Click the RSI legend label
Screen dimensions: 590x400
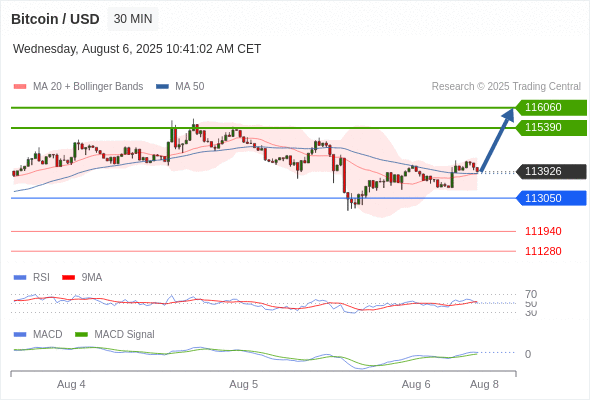pyautogui.click(x=41, y=278)
